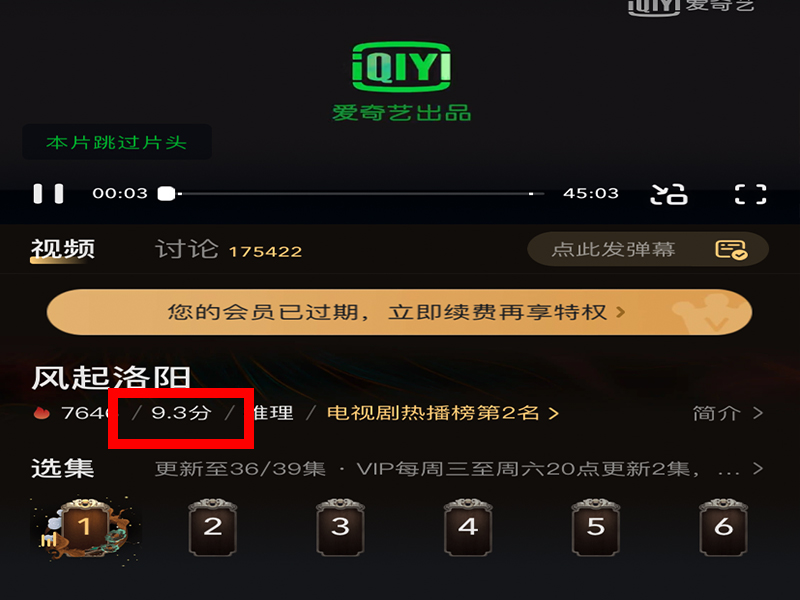Select episode 1 badge
Image resolution: width=800 pixels, height=600 pixels.
(x=86, y=528)
